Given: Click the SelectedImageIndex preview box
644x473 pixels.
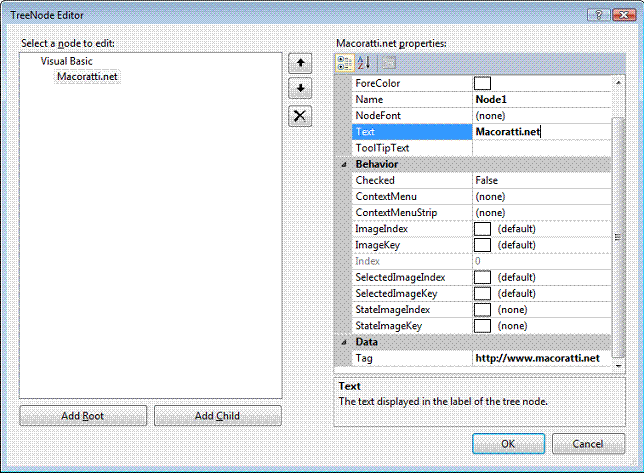Looking at the screenshot, I should tap(482, 277).
